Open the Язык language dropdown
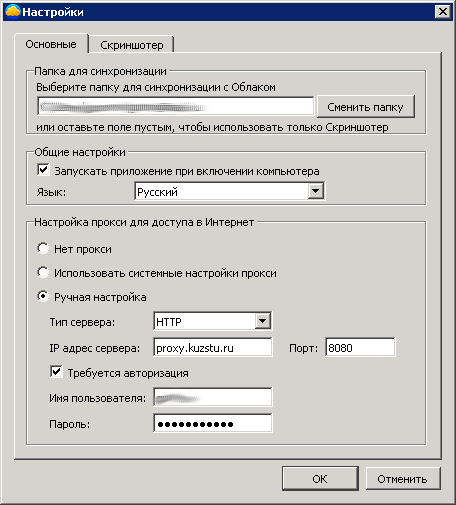Image resolution: width=456 pixels, height=505 pixels. (229, 191)
